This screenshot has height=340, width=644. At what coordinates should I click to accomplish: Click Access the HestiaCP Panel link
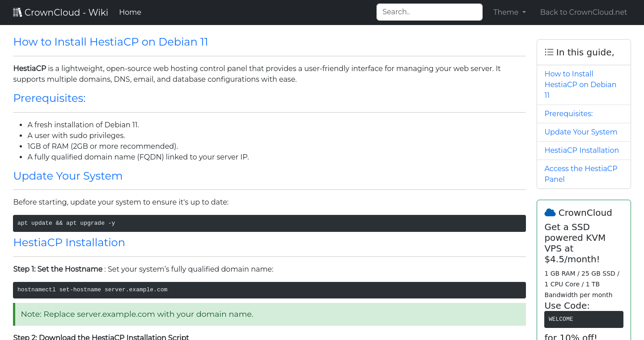(580, 174)
